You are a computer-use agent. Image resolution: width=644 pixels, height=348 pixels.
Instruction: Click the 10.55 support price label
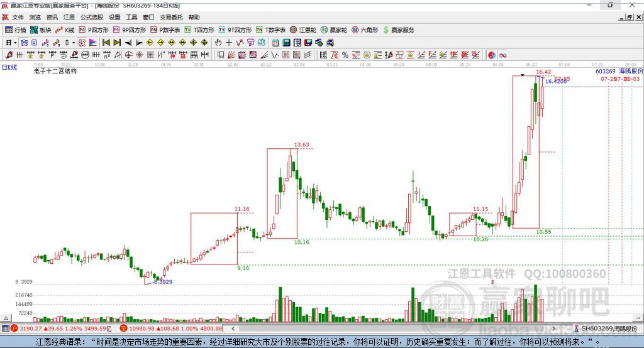pyautogui.click(x=544, y=232)
